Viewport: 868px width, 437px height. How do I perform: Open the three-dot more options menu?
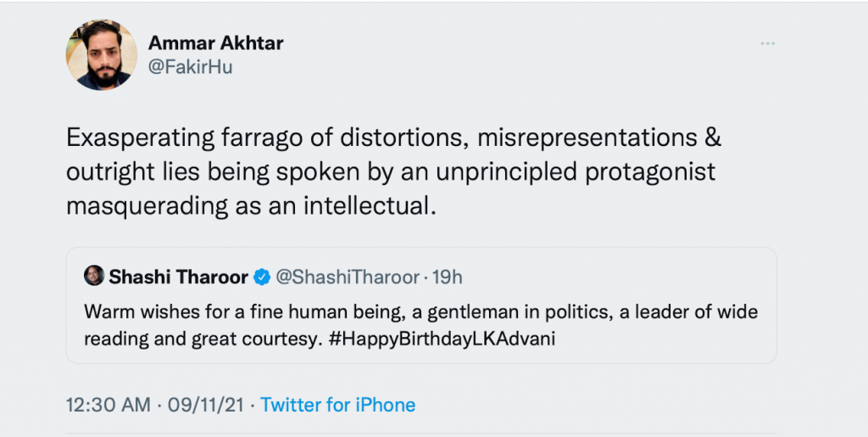coord(768,43)
